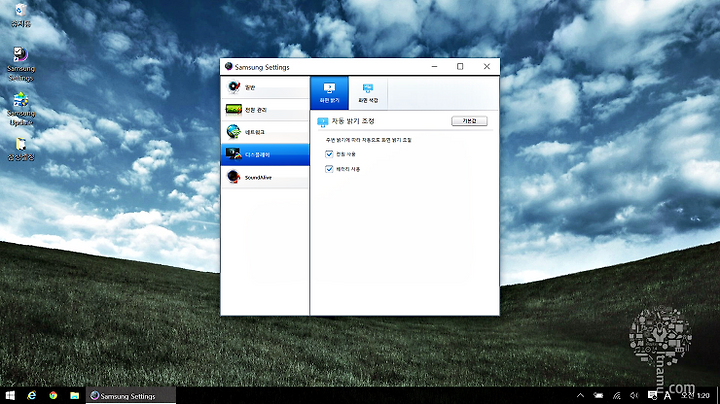Select the Recycle Bin desktop icon
Viewport: 720px width, 404px height.
21,15
